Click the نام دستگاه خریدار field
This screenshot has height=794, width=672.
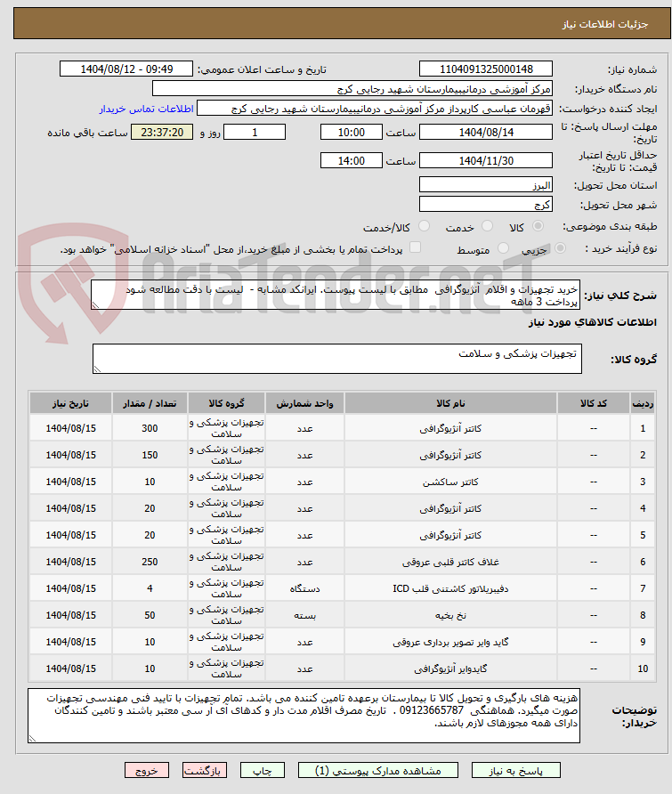[x=352, y=89]
